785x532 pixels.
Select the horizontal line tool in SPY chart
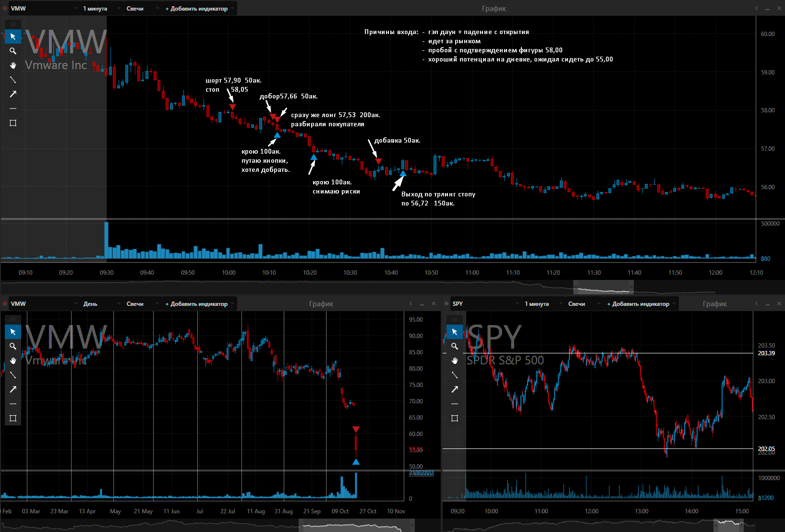[455, 404]
